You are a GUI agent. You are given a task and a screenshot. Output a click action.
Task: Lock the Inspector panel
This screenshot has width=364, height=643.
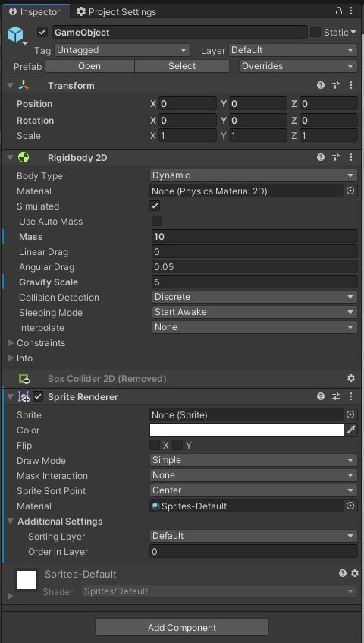click(339, 11)
